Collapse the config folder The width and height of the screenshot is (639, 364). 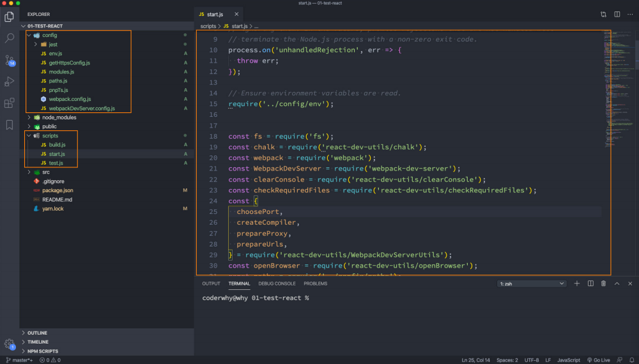[x=49, y=35]
